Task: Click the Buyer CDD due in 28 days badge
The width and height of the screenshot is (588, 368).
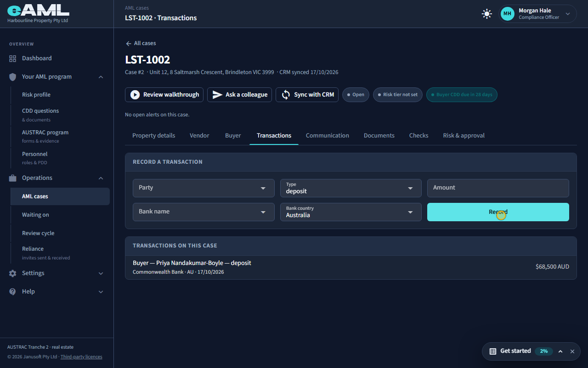Action: coord(462,95)
